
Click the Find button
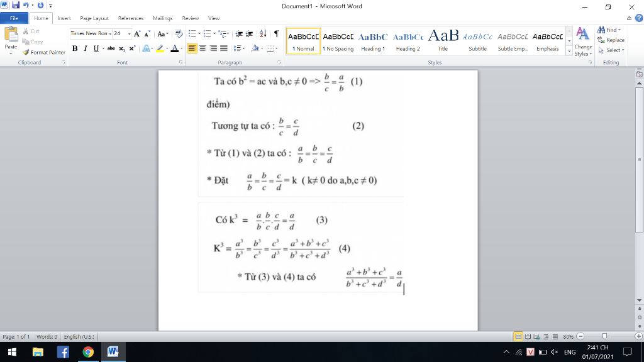point(609,30)
